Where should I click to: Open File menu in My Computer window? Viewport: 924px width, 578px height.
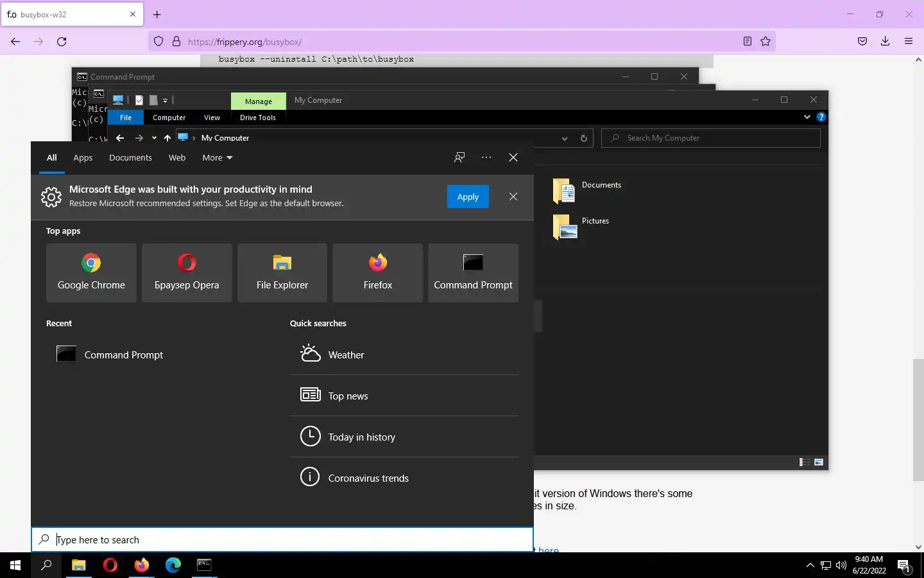point(126,118)
